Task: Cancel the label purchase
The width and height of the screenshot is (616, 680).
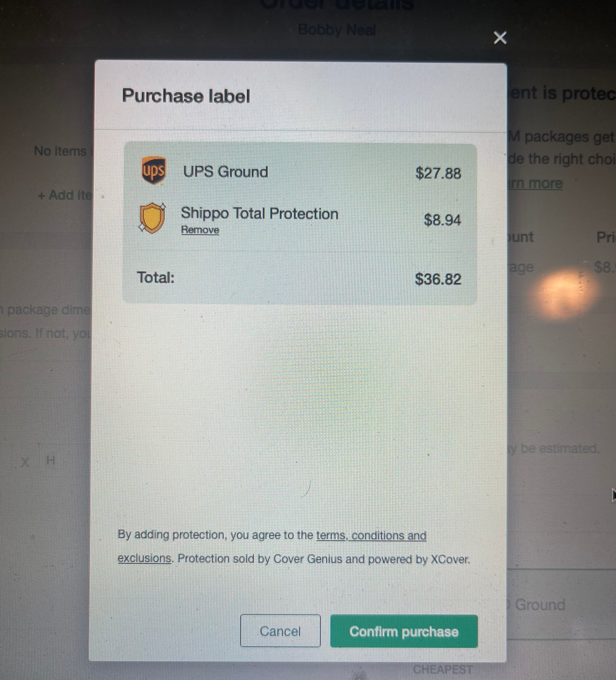Action: [x=280, y=631]
